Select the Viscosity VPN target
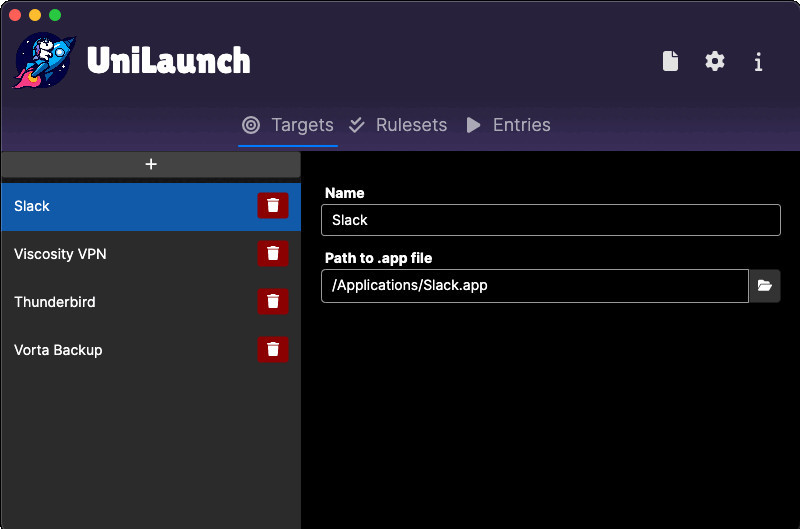The image size is (800, 529). 151,254
